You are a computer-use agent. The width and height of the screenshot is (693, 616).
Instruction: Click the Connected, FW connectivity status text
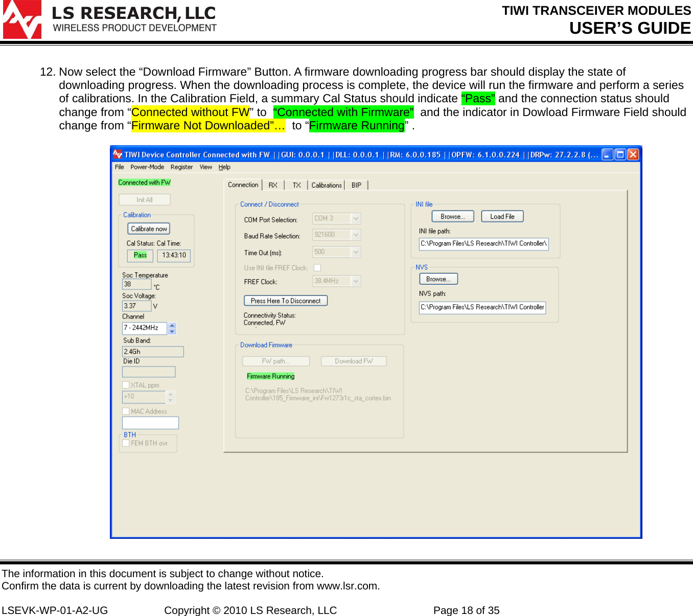(x=265, y=323)
